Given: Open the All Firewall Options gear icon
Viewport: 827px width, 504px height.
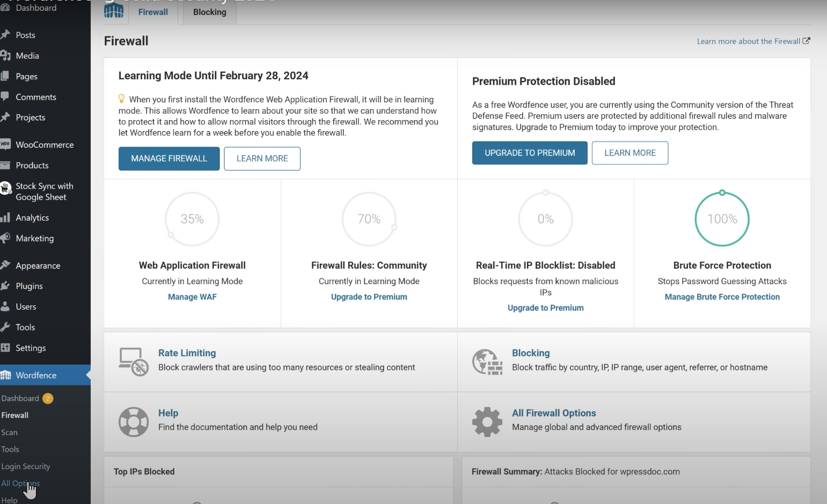Looking at the screenshot, I should click(487, 421).
